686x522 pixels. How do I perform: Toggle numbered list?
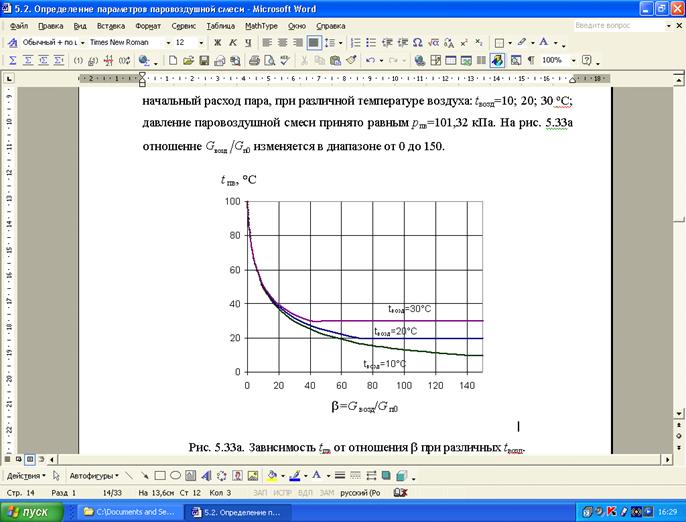click(x=356, y=42)
